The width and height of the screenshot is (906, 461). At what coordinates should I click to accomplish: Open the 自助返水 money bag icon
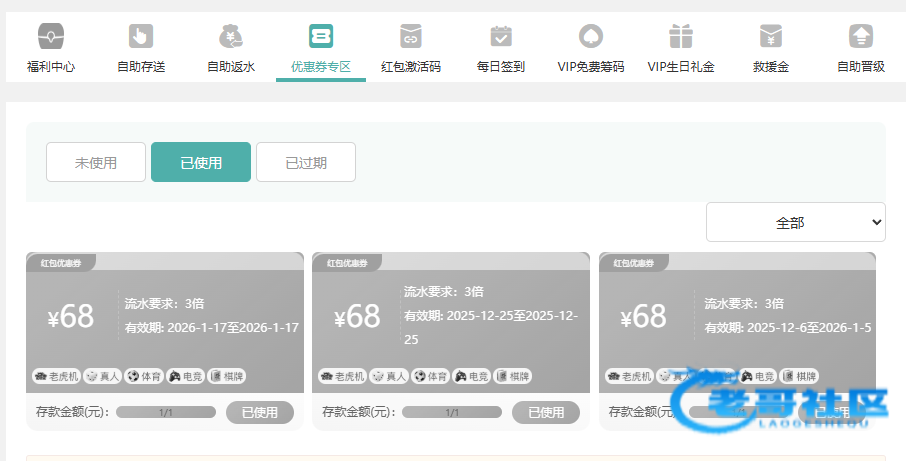231,37
